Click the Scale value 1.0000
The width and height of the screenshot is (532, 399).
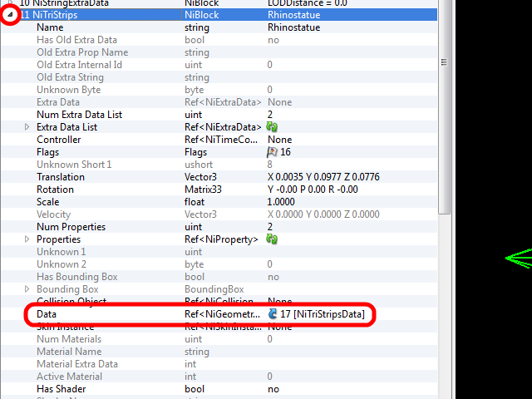(281, 202)
